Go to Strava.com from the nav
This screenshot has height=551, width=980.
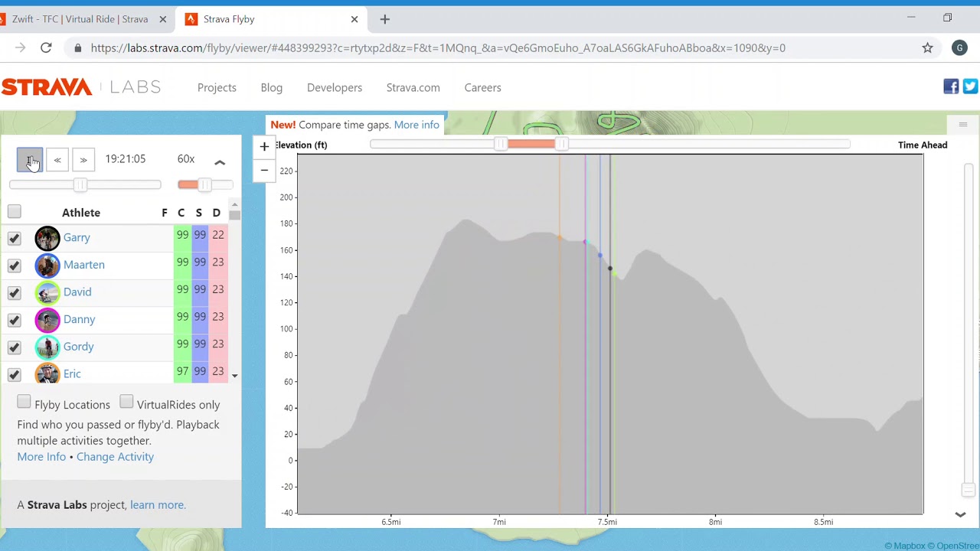[x=413, y=87]
